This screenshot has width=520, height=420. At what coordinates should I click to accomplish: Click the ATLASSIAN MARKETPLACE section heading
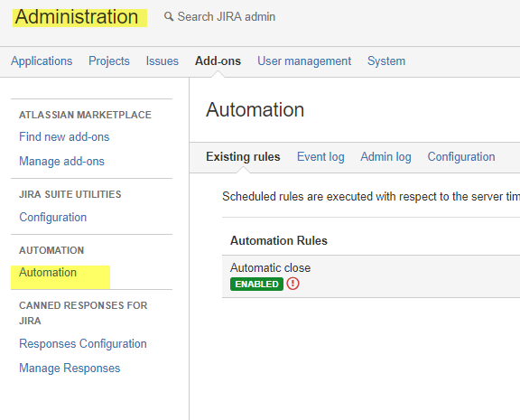coord(85,115)
